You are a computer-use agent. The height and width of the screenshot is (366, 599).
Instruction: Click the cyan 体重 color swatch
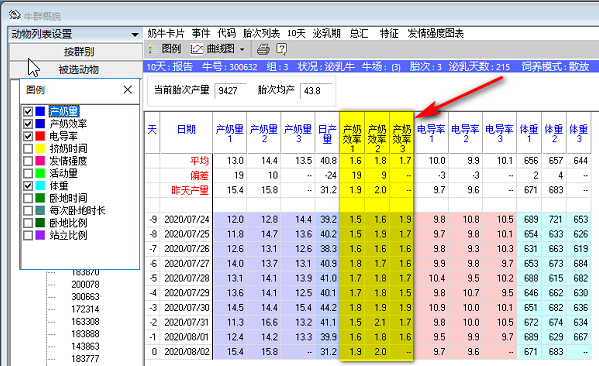(x=40, y=186)
